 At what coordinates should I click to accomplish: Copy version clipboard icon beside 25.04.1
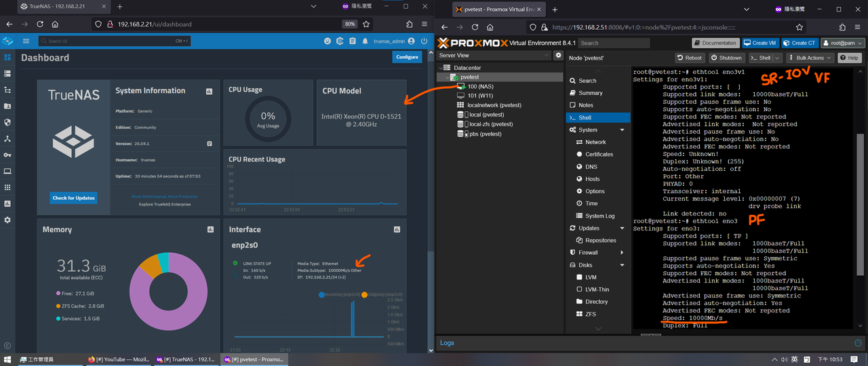(x=210, y=144)
